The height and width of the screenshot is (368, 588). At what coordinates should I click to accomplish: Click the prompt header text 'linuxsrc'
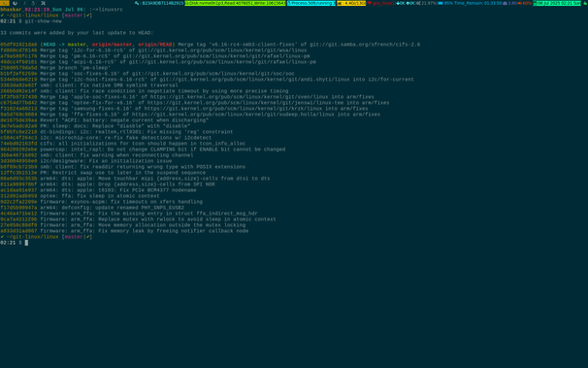[x=111, y=10]
